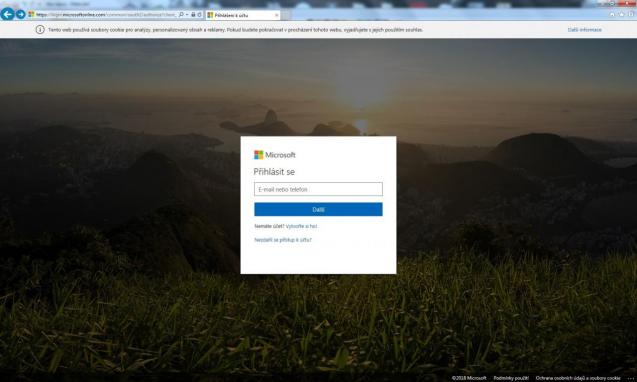Viewport: 637px width, 382px height.
Task: Click the Microsoft logo in sign-in box
Action: (x=275, y=155)
